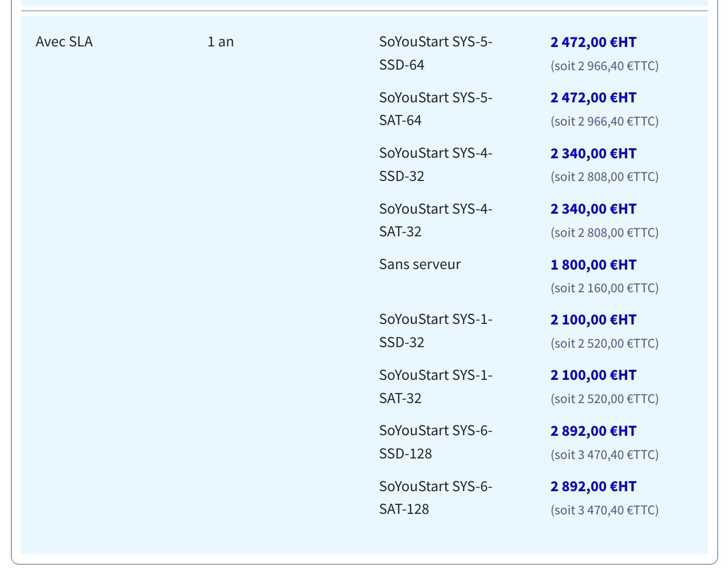
Task: Click the 2 100,00 €HT price for SYS-1-SSD-32
Action: 593,320
